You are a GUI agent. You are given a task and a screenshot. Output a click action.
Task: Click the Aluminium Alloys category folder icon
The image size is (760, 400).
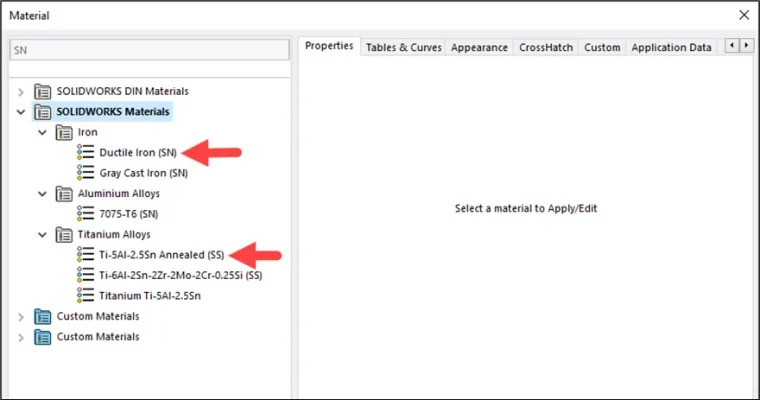tap(64, 194)
